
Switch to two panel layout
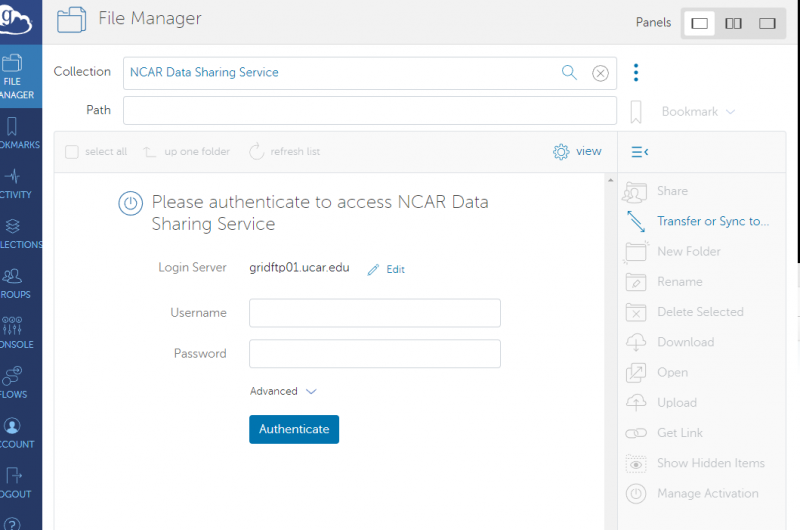[734, 23]
